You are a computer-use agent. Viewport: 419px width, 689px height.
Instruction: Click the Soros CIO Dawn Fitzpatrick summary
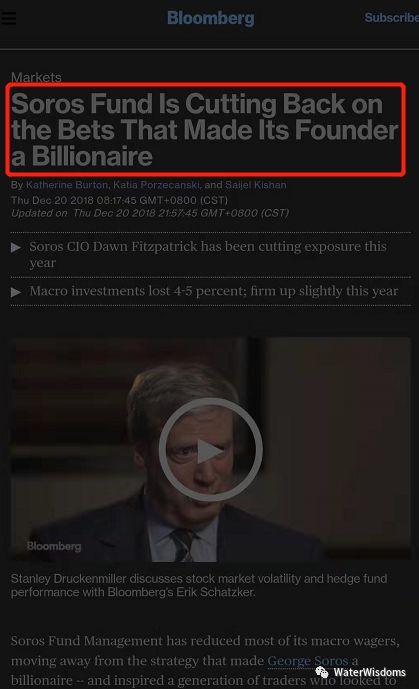click(x=208, y=254)
